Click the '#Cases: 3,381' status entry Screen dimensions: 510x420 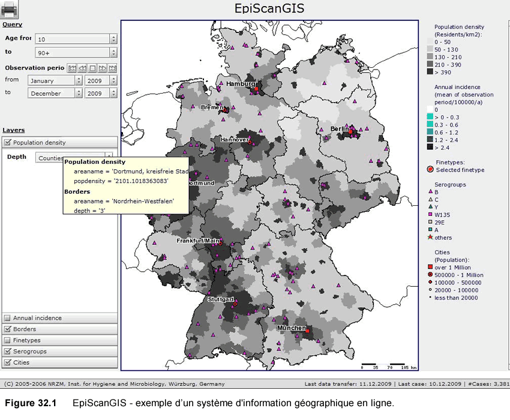pos(489,384)
